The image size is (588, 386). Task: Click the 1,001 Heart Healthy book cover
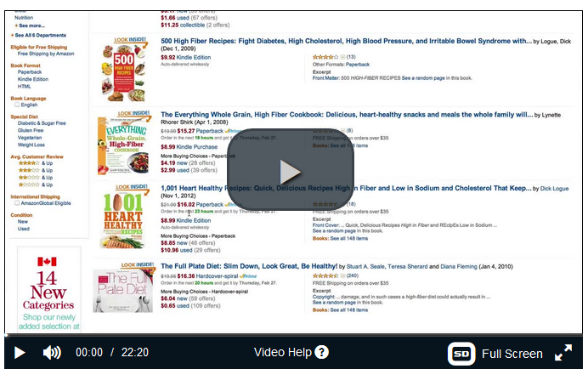click(124, 217)
